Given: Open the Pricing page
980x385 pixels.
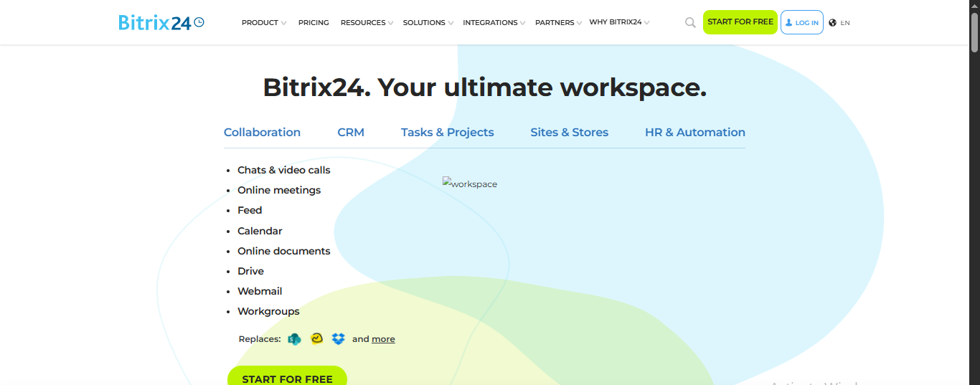Looking at the screenshot, I should (314, 23).
